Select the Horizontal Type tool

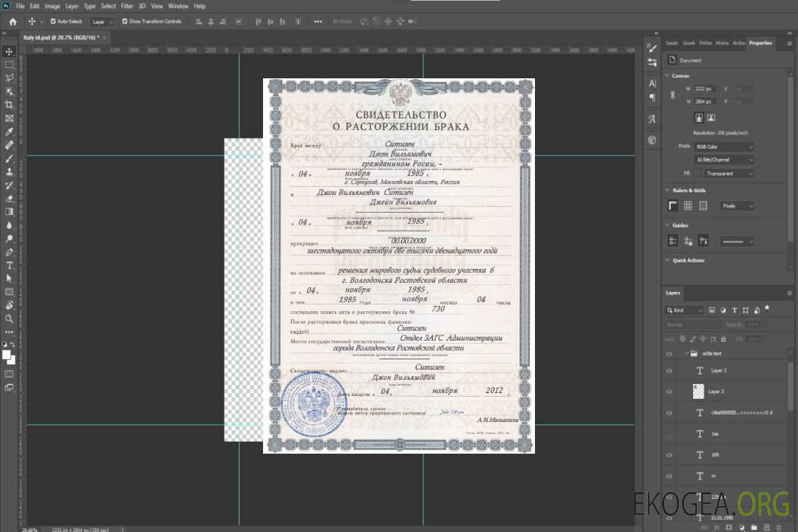[x=9, y=265]
